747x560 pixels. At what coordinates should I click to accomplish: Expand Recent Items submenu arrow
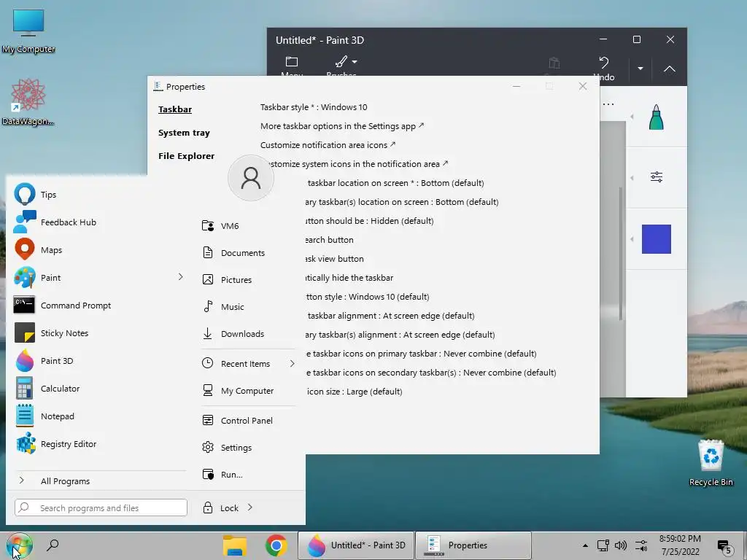[292, 363]
